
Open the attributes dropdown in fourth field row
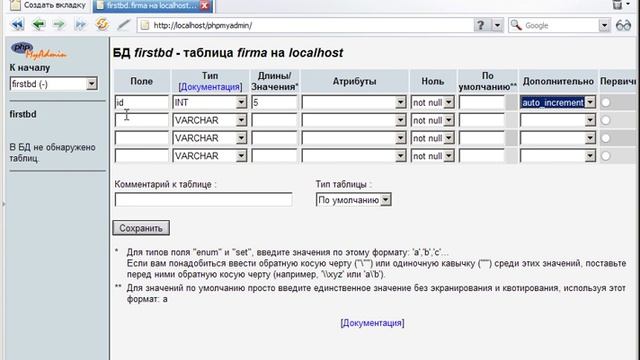point(353,156)
